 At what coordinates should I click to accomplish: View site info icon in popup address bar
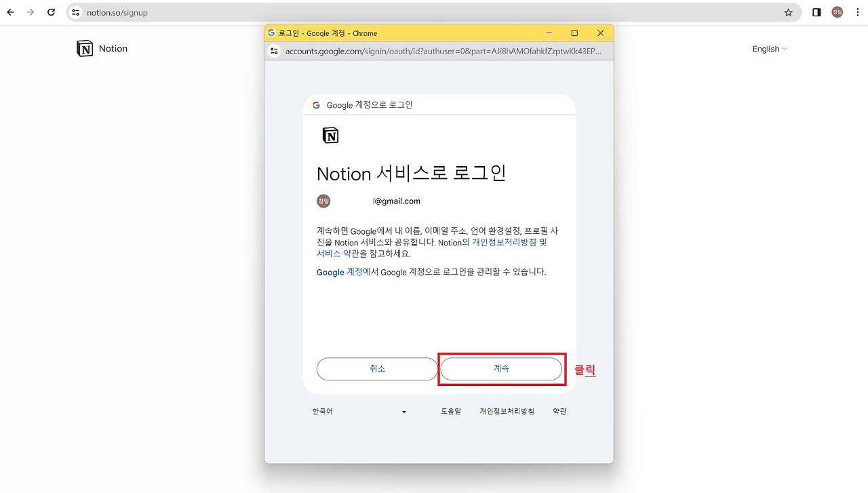[274, 51]
